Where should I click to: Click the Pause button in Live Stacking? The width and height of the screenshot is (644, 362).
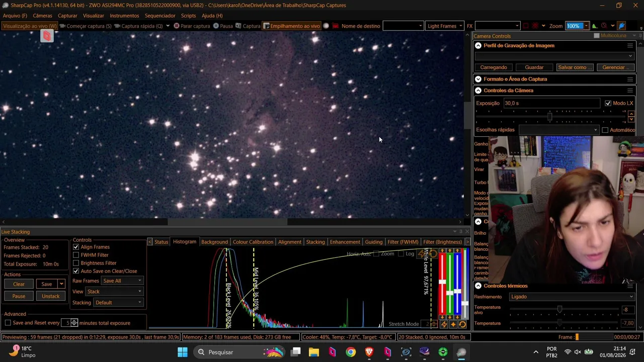tap(19, 296)
